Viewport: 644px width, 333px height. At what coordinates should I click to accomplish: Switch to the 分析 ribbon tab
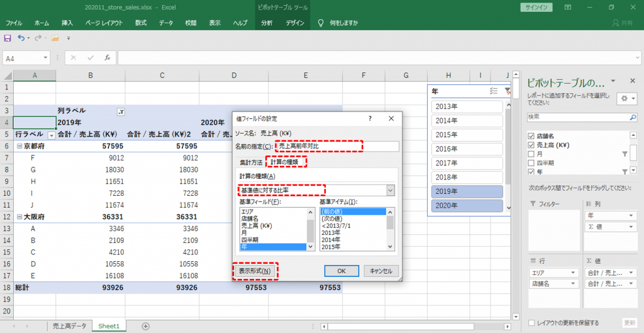click(x=267, y=23)
